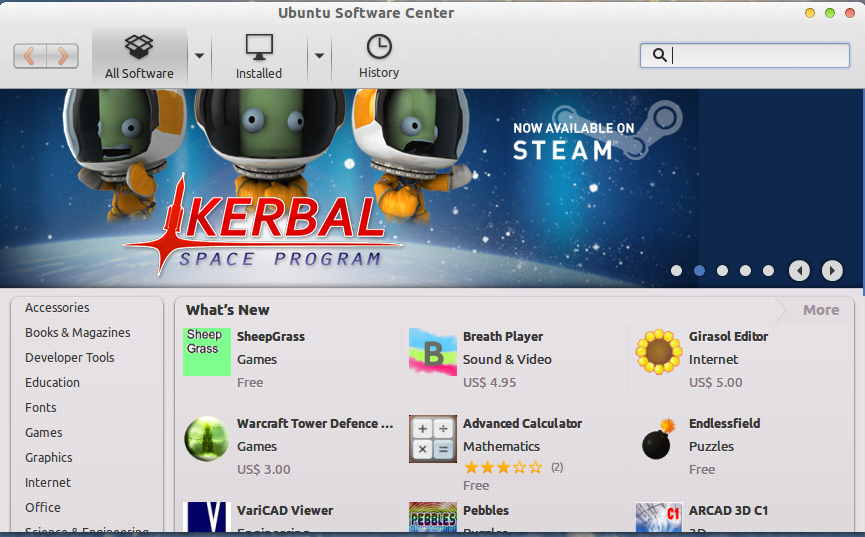This screenshot has height=537, width=865.
Task: Open the Girasol Editor title
Action: pyautogui.click(x=728, y=337)
